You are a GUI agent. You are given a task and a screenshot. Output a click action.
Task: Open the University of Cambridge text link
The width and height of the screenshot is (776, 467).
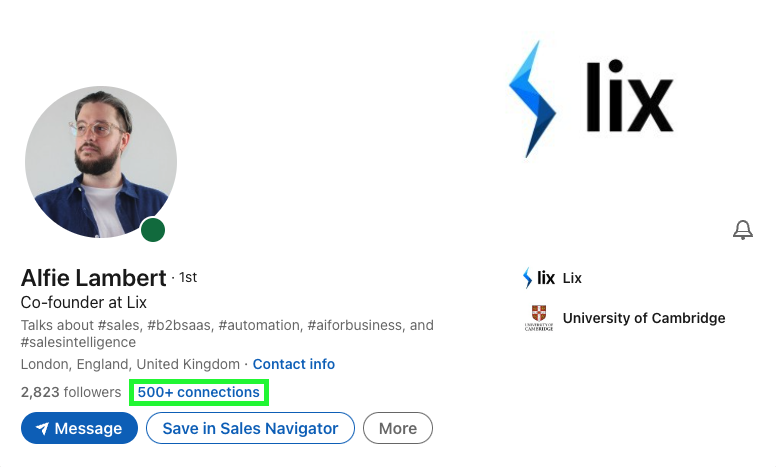(x=643, y=318)
